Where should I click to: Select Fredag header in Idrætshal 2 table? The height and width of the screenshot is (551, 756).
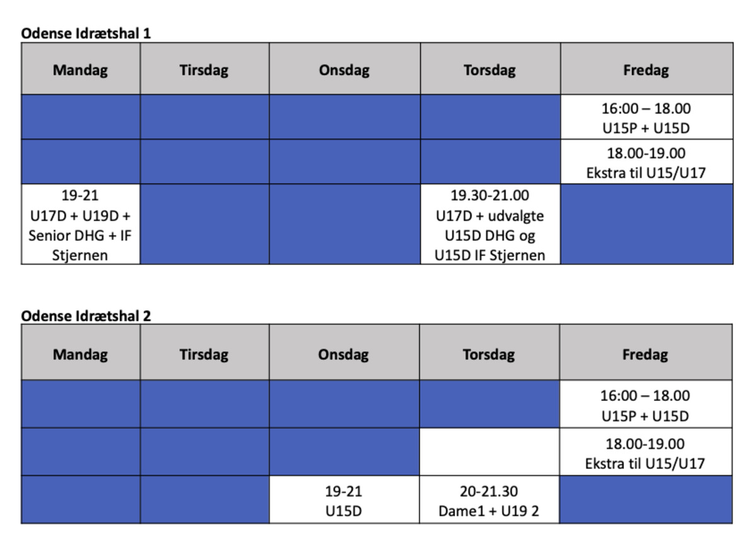click(646, 352)
